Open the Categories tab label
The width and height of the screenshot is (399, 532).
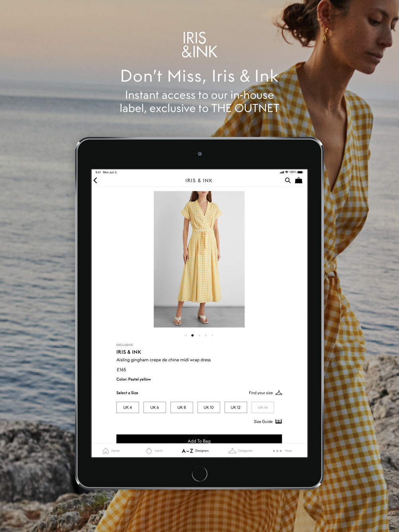[x=245, y=451]
